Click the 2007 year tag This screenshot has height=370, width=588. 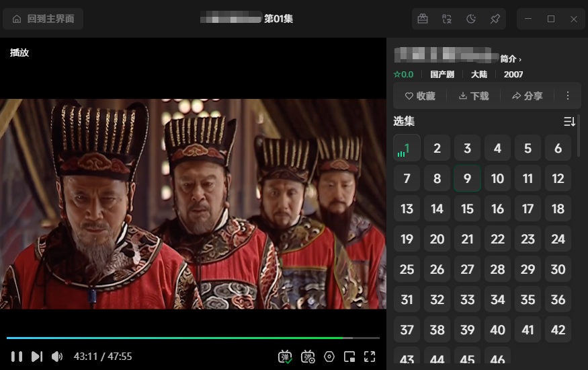pos(513,74)
